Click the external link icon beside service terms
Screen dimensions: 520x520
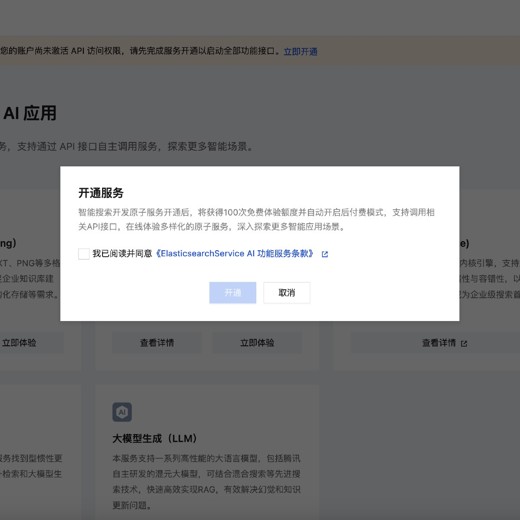tap(325, 254)
